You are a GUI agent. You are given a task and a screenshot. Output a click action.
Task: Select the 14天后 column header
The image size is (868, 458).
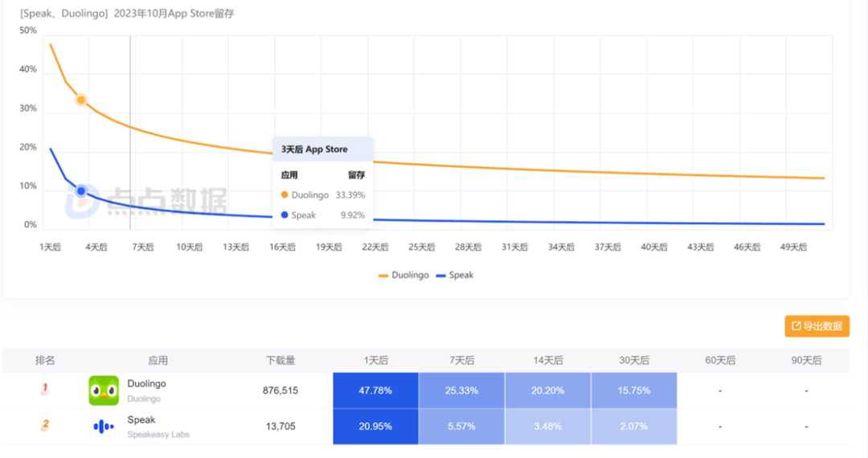[548, 361]
